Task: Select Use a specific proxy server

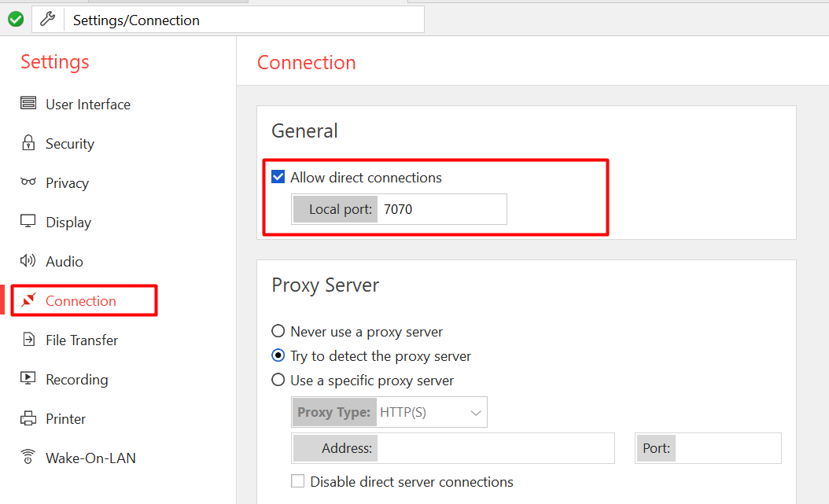Action: click(278, 380)
